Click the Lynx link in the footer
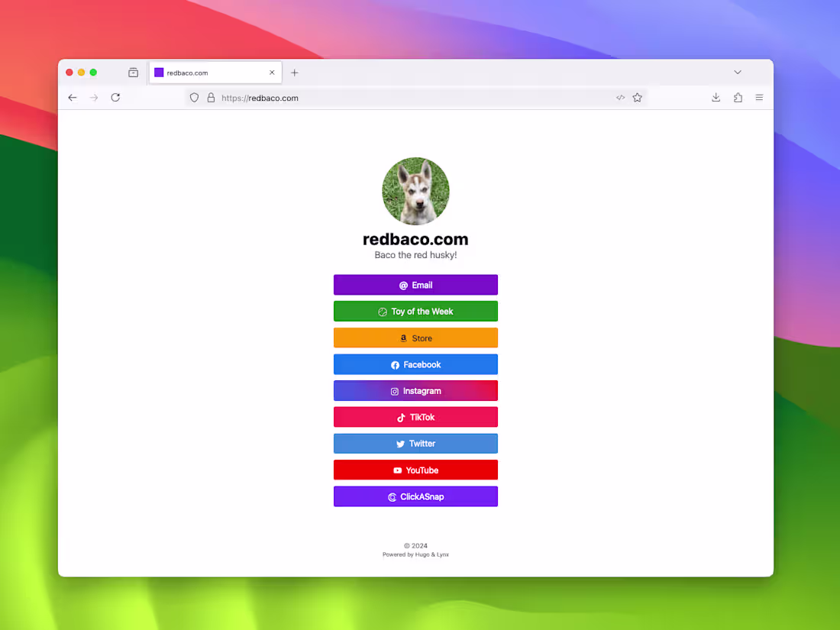This screenshot has height=630, width=840. click(x=442, y=554)
